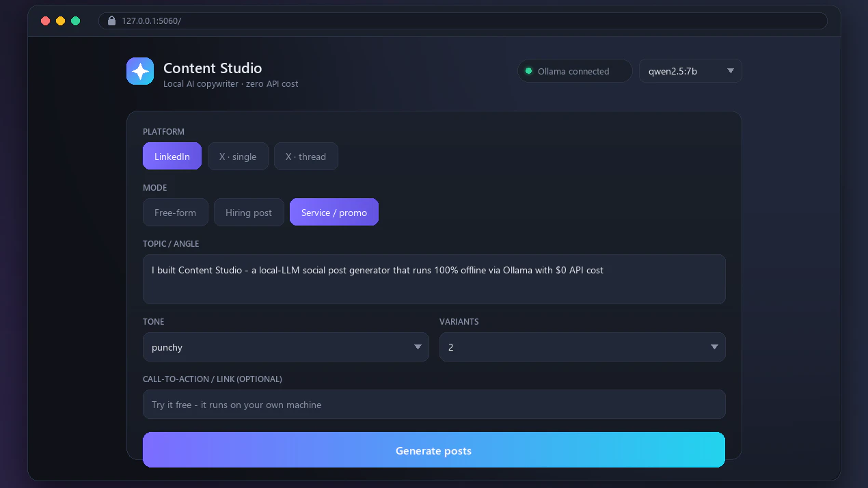
Task: Click the Generate posts button
Action: pyautogui.click(x=434, y=450)
